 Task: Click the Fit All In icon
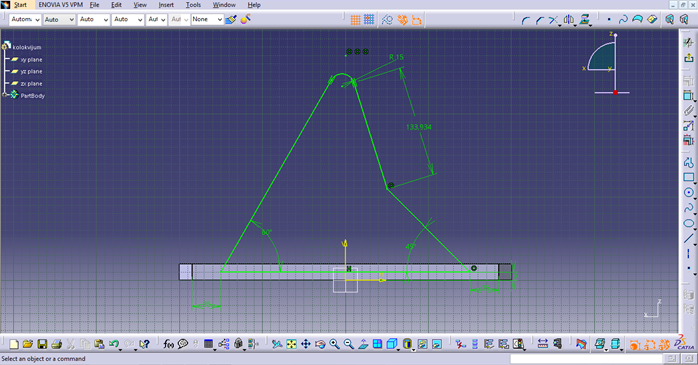click(291, 344)
